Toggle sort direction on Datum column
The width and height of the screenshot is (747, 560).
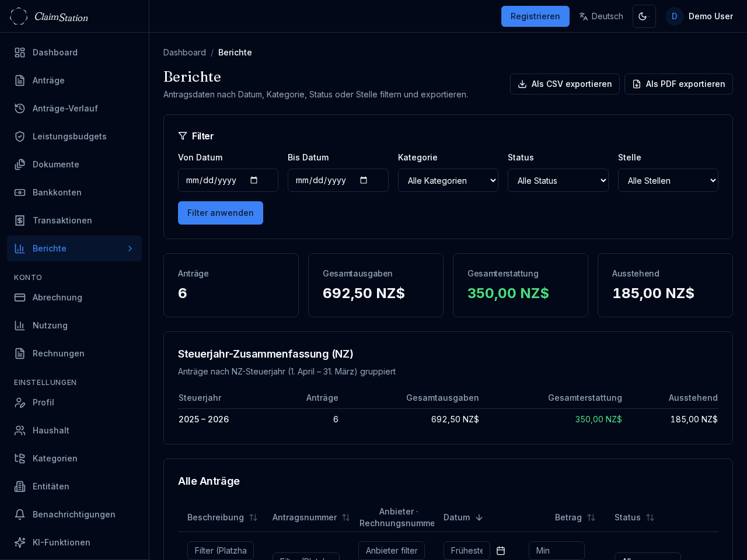(x=479, y=517)
